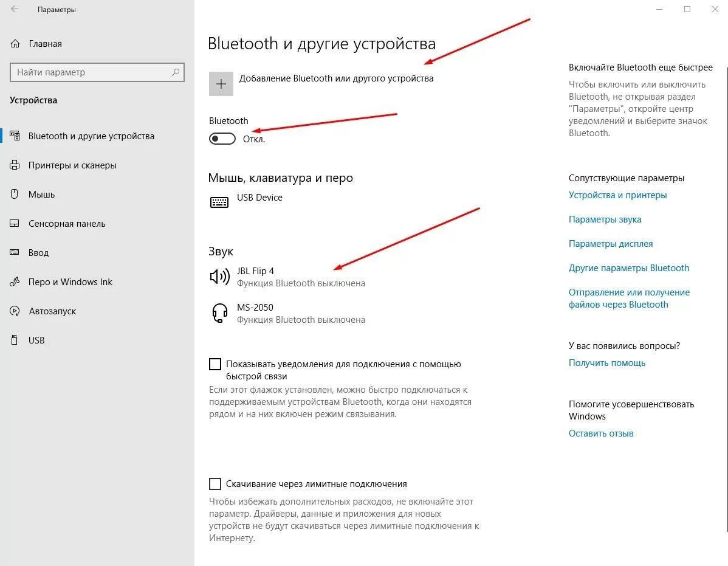Click the USB stick icon in sidebar

[x=15, y=340]
